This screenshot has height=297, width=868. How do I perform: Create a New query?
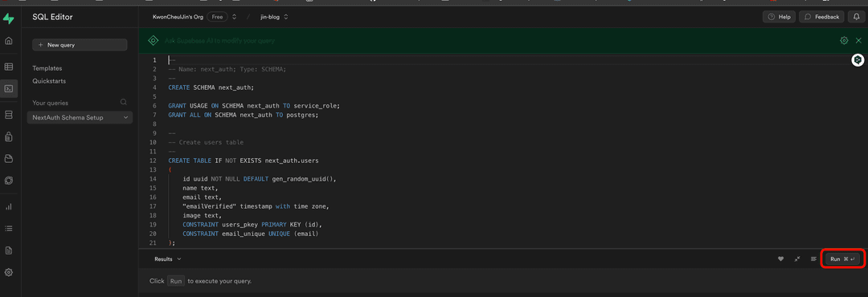point(80,45)
